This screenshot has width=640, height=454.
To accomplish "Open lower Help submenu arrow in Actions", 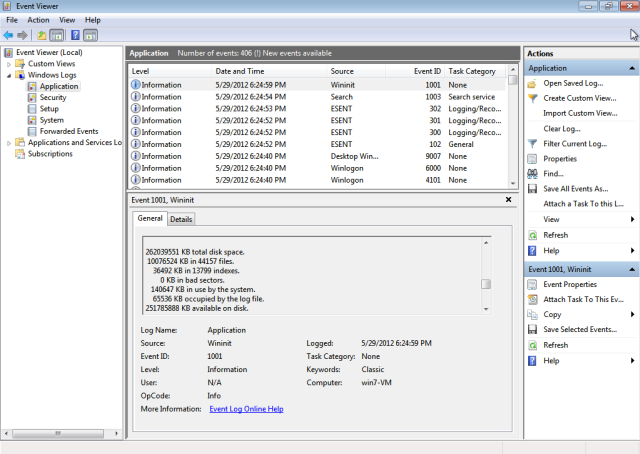I will 632,361.
